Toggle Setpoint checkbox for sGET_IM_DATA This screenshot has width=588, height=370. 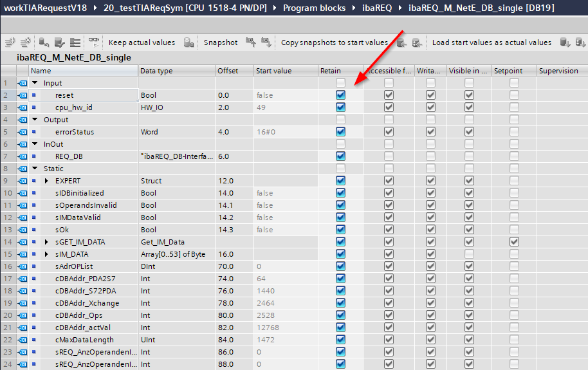pyautogui.click(x=514, y=242)
